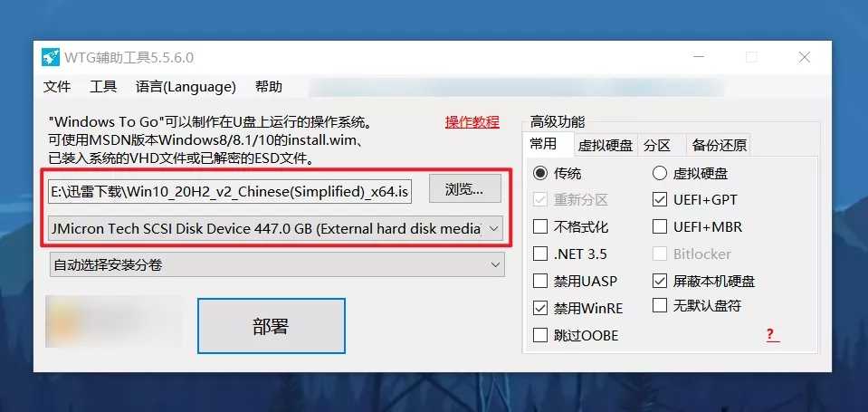Click the 浏览... browse button
Image resolution: width=868 pixels, height=412 pixels.
point(465,189)
